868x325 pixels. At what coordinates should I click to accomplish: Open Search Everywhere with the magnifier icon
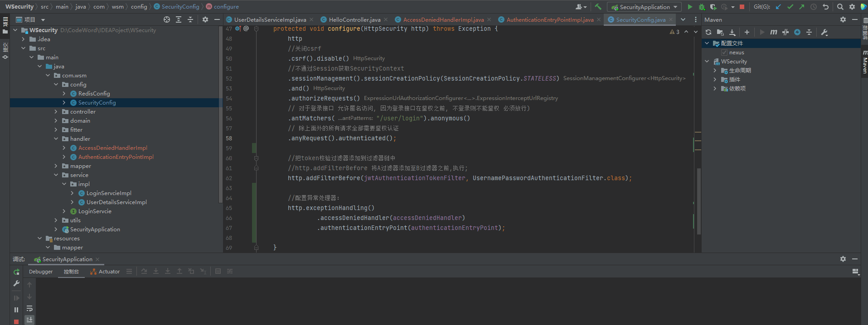(840, 7)
